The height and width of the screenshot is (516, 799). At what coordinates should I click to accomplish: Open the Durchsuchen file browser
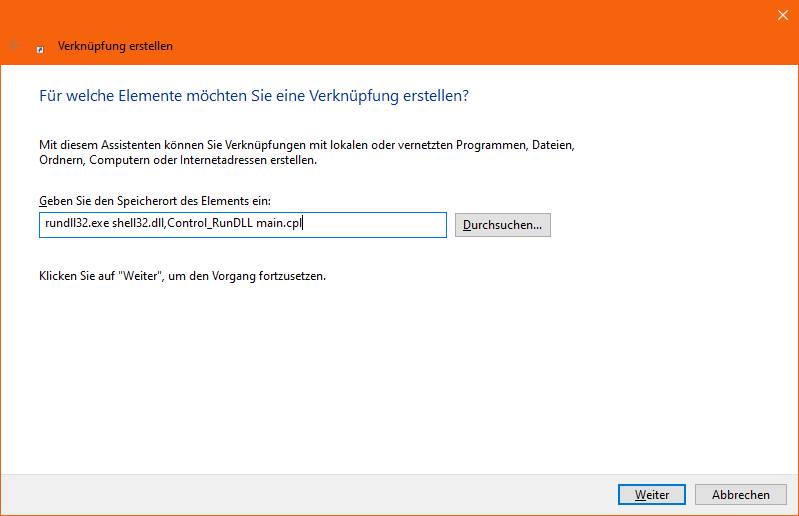[x=502, y=225]
